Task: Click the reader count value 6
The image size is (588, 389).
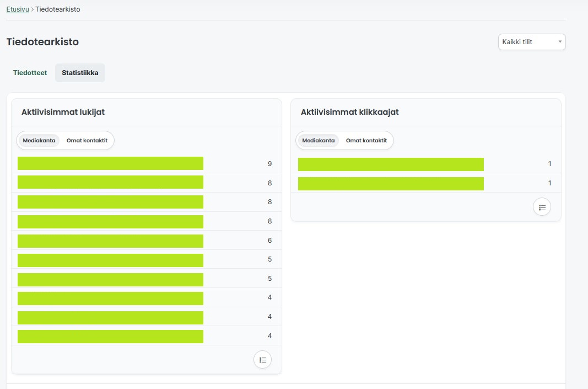Action: [269, 241]
